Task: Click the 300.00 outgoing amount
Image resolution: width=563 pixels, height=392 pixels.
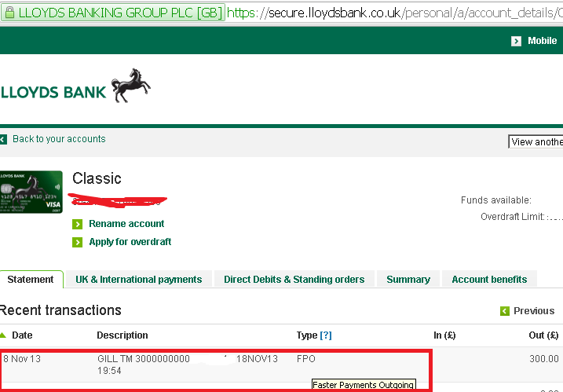Action: (x=544, y=358)
